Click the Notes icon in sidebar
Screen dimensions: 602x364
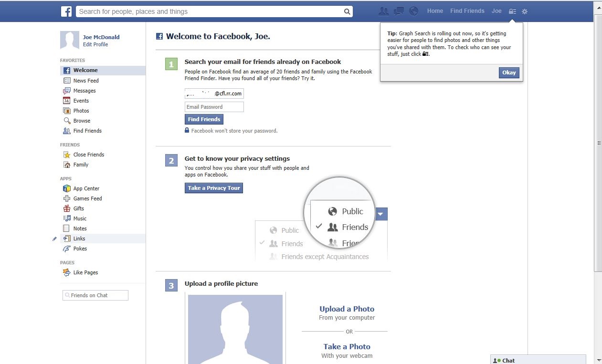pos(67,229)
